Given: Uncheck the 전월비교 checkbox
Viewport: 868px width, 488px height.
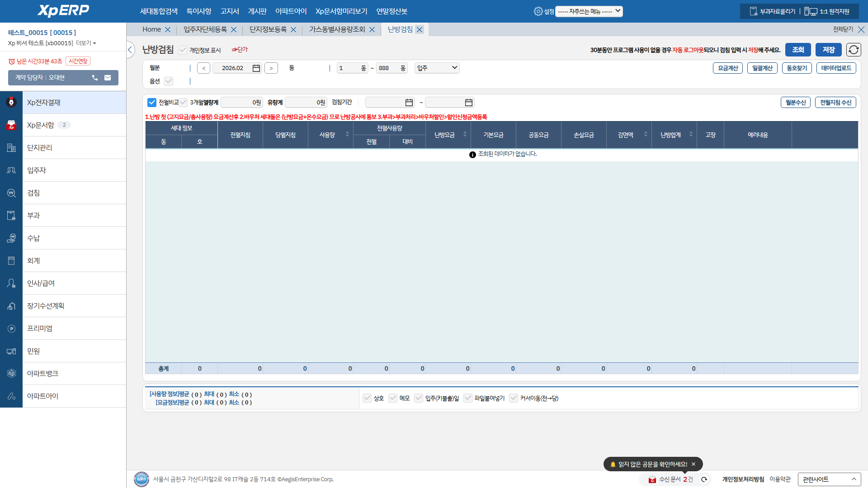Looking at the screenshot, I should point(152,103).
